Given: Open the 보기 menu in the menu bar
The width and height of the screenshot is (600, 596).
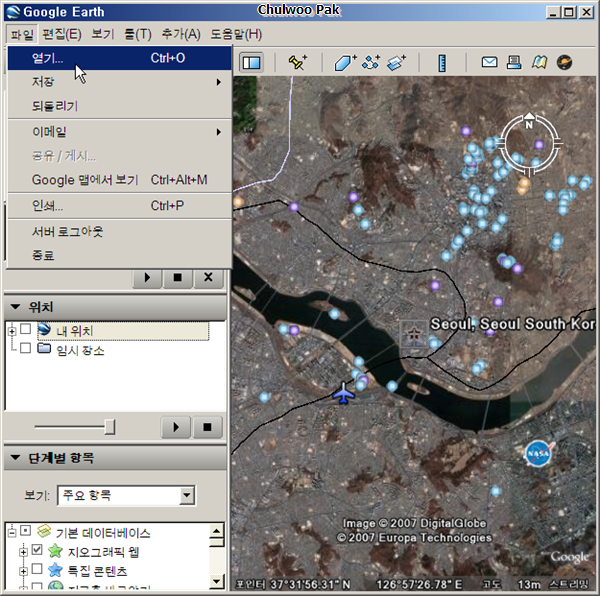Looking at the screenshot, I should [x=103, y=34].
